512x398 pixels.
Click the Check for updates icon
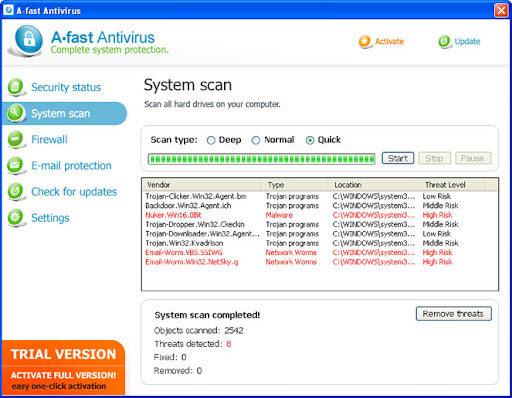click(15, 191)
